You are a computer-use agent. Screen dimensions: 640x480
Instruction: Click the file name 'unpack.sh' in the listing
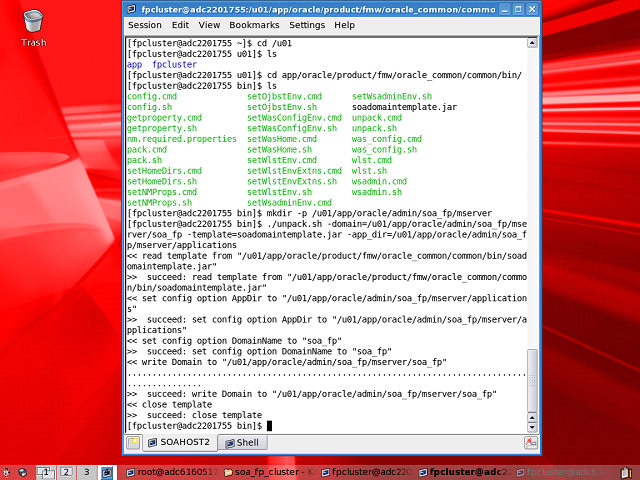tap(374, 128)
